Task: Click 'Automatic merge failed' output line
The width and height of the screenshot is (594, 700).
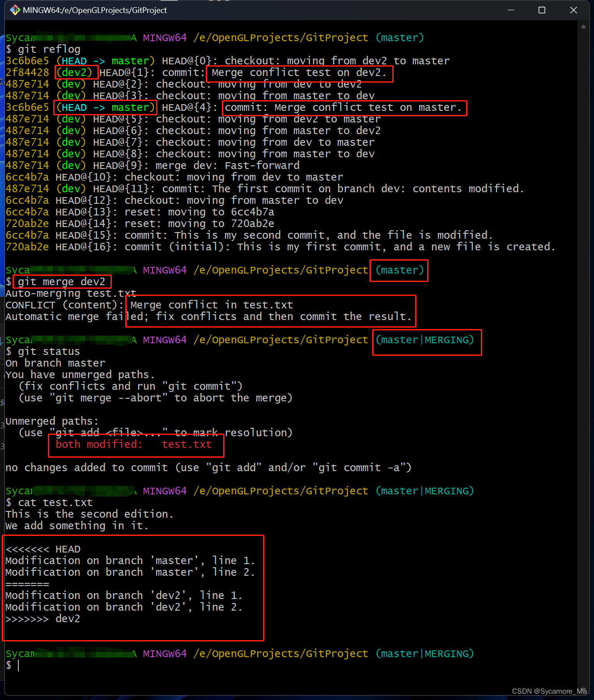Action: [x=208, y=316]
